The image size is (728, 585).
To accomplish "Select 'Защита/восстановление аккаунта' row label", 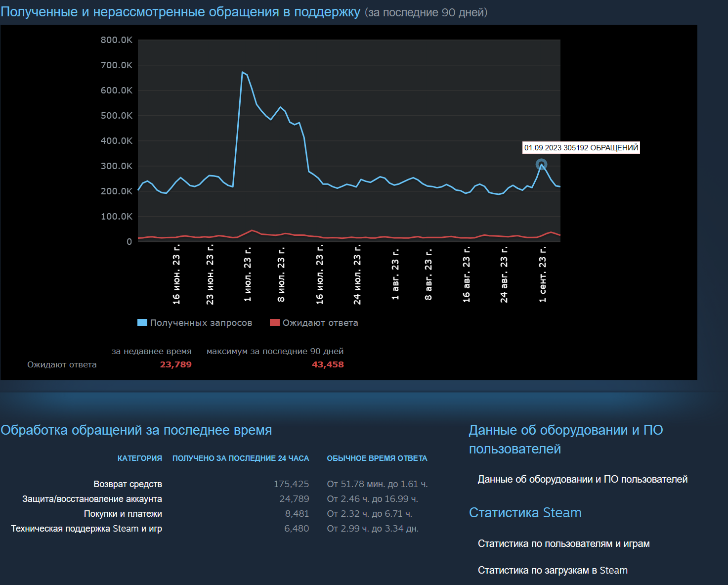I will pyautogui.click(x=92, y=499).
